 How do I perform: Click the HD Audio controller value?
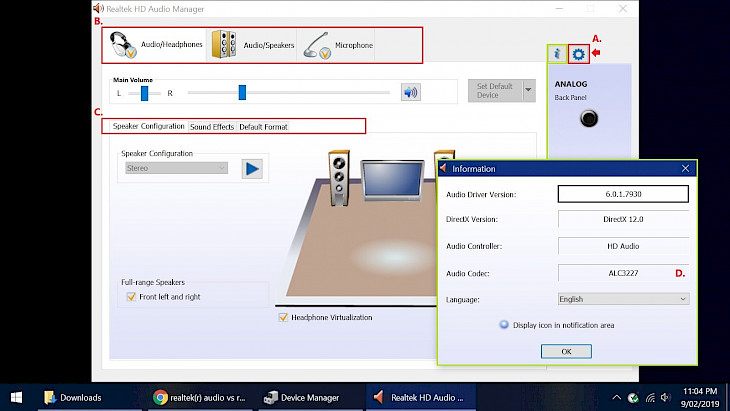tap(623, 246)
